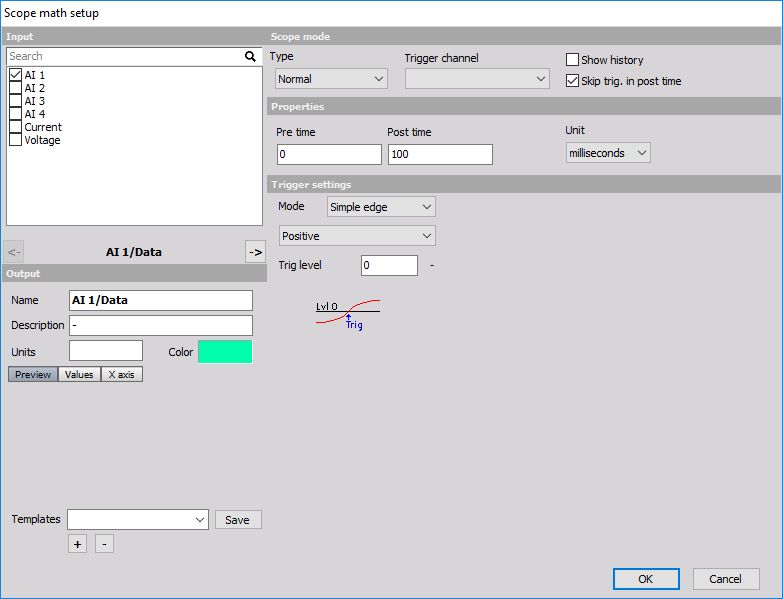Check the AI 2 input channel

tap(15, 88)
